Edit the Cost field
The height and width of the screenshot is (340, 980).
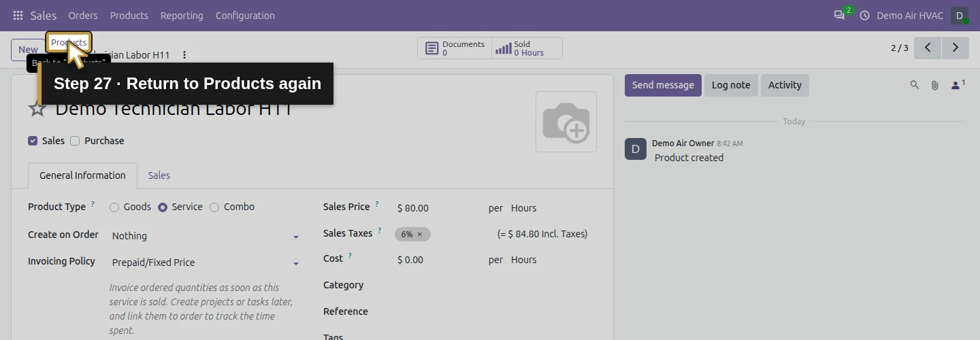pos(438,260)
